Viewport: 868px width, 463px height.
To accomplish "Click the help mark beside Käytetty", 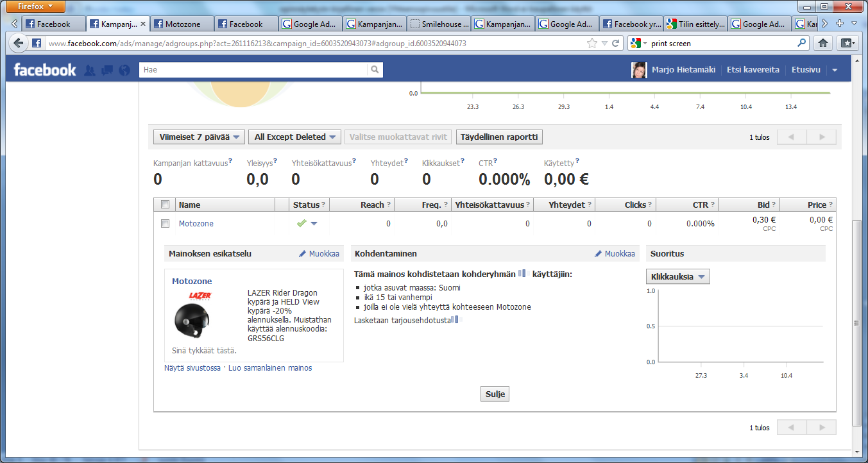I will [577, 162].
